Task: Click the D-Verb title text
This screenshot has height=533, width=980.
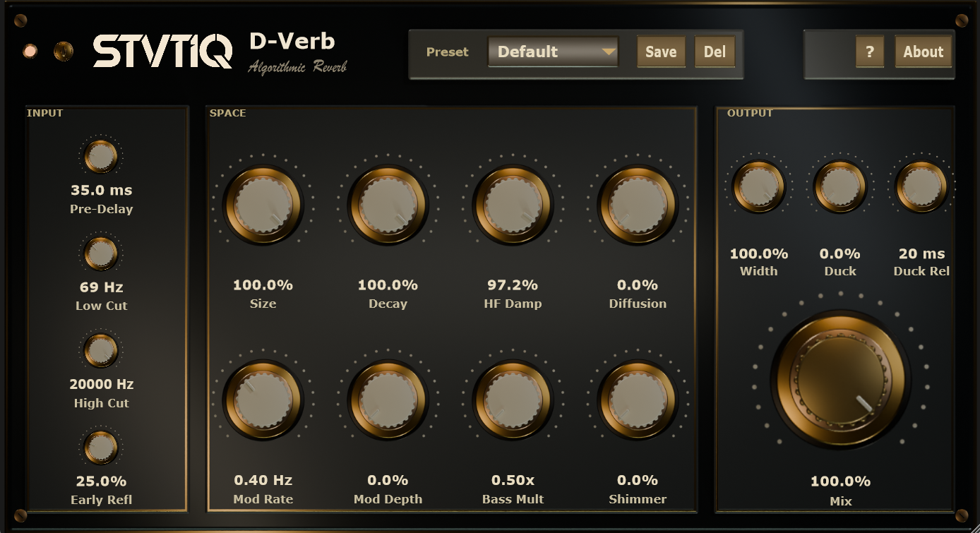Action: pyautogui.click(x=292, y=41)
